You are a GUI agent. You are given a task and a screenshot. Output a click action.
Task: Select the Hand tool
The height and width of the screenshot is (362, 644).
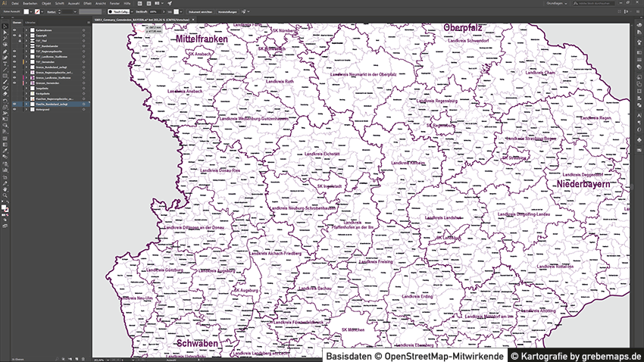[5, 188]
